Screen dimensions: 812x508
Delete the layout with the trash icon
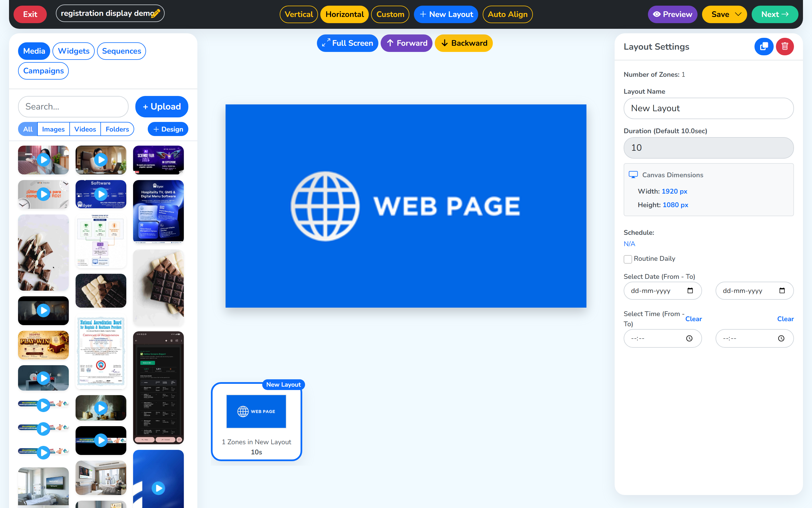tap(784, 46)
